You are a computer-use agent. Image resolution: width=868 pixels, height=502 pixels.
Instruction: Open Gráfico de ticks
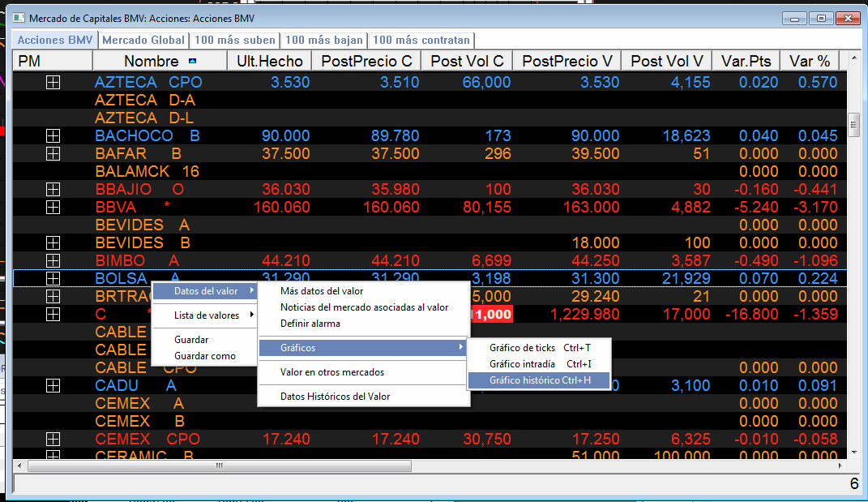pos(539,347)
